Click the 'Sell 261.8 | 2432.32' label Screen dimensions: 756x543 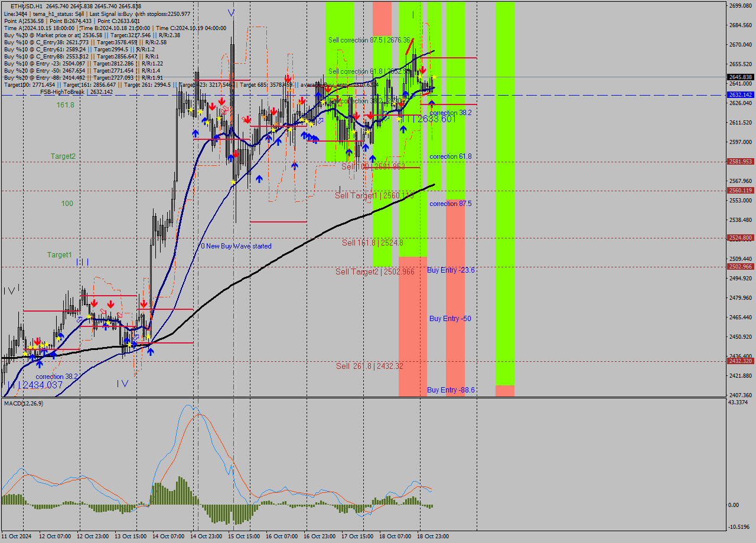click(x=370, y=366)
